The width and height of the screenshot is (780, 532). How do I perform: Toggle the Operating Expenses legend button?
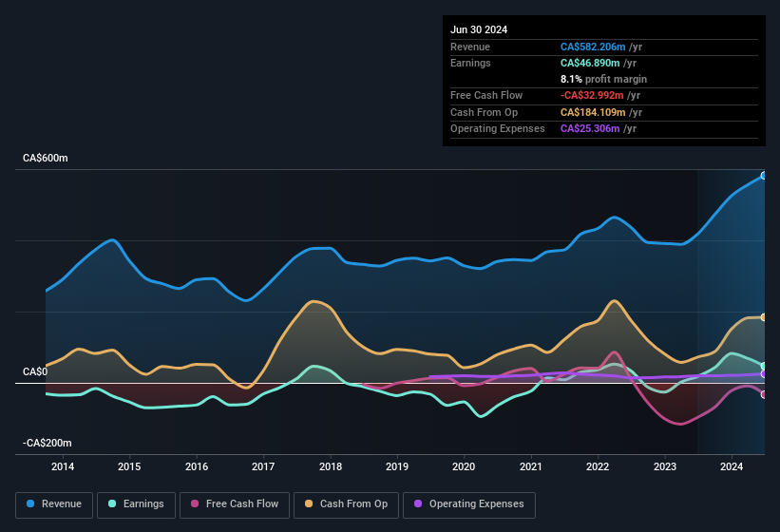(469, 504)
